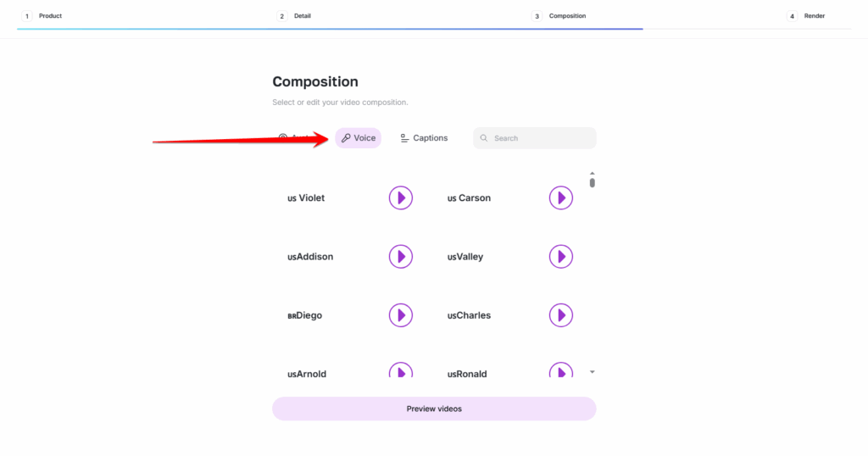Play the Valley voice sample
The height and width of the screenshot is (456, 868).
[561, 257]
